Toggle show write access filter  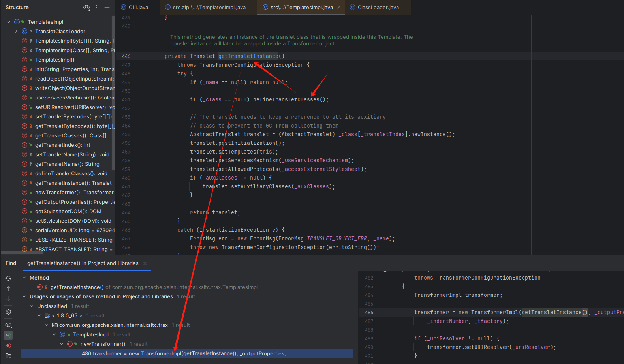coord(8,345)
